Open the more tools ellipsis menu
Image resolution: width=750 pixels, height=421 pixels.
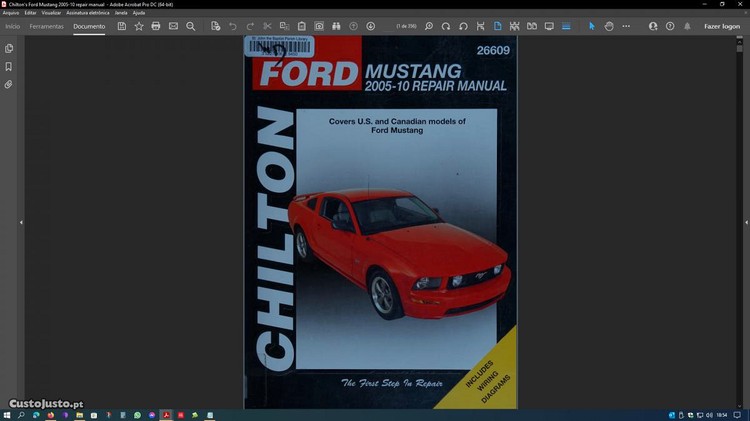[x=626, y=26]
